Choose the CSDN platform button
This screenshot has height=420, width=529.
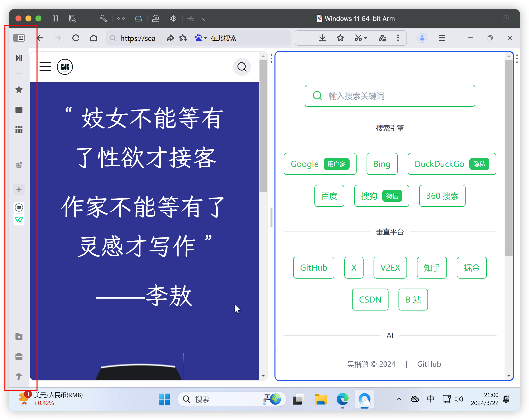(x=370, y=300)
